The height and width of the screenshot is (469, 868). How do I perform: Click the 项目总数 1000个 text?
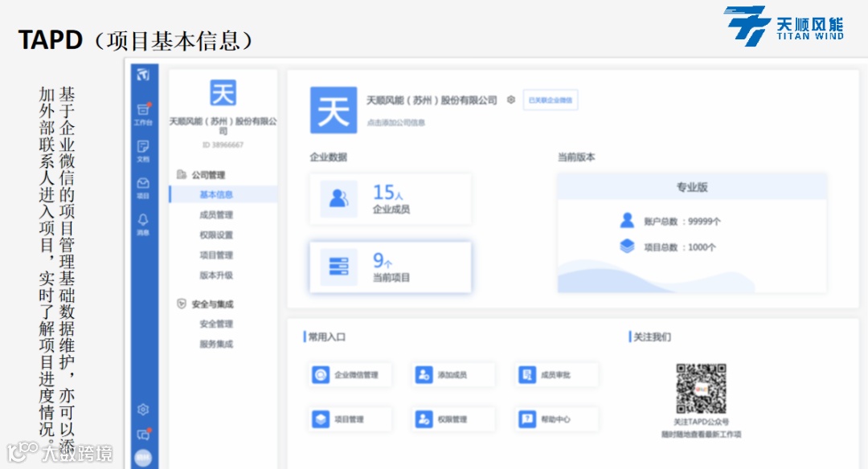pos(679,247)
